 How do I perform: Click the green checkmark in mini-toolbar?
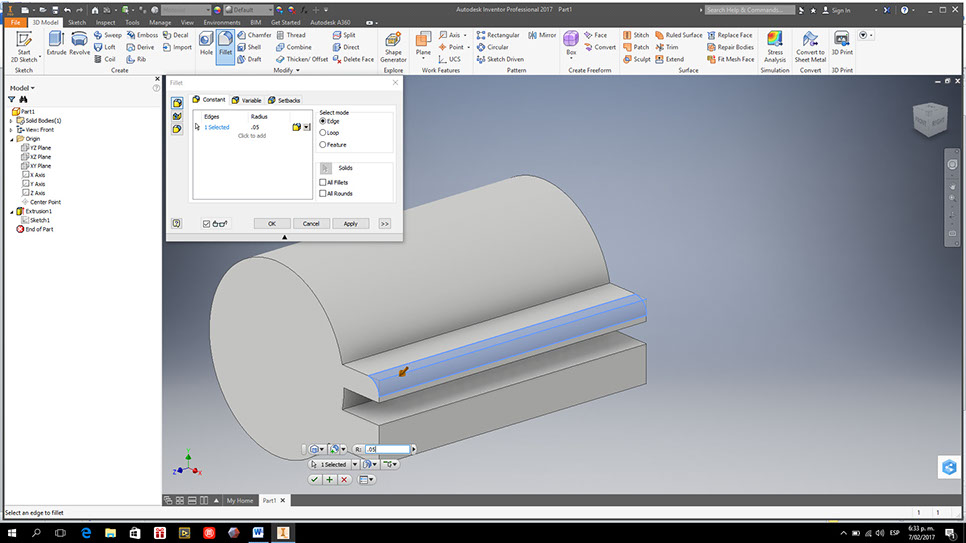[x=314, y=480]
